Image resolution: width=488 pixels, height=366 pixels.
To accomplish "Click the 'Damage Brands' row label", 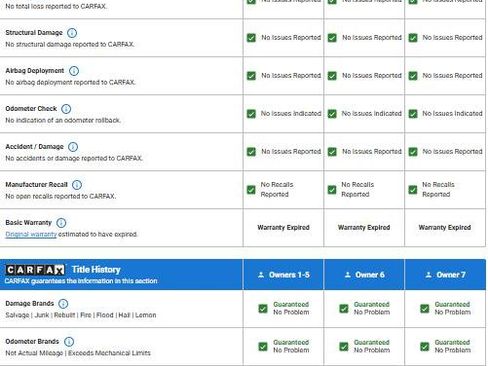I will (x=30, y=304).
